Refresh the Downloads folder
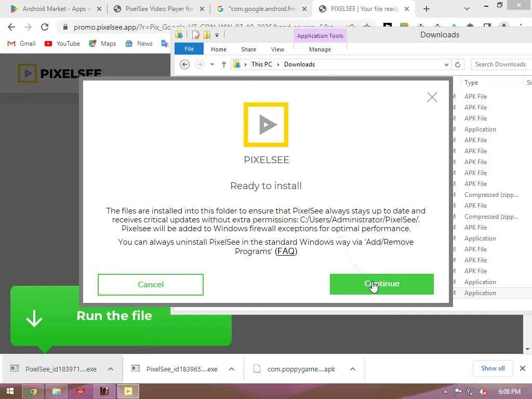Viewport: 532px width, 399px height. pyautogui.click(x=458, y=64)
